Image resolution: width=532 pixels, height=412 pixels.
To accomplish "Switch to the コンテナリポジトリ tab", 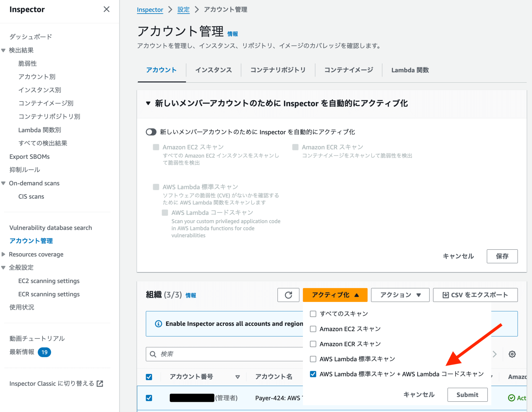I will [x=278, y=70].
